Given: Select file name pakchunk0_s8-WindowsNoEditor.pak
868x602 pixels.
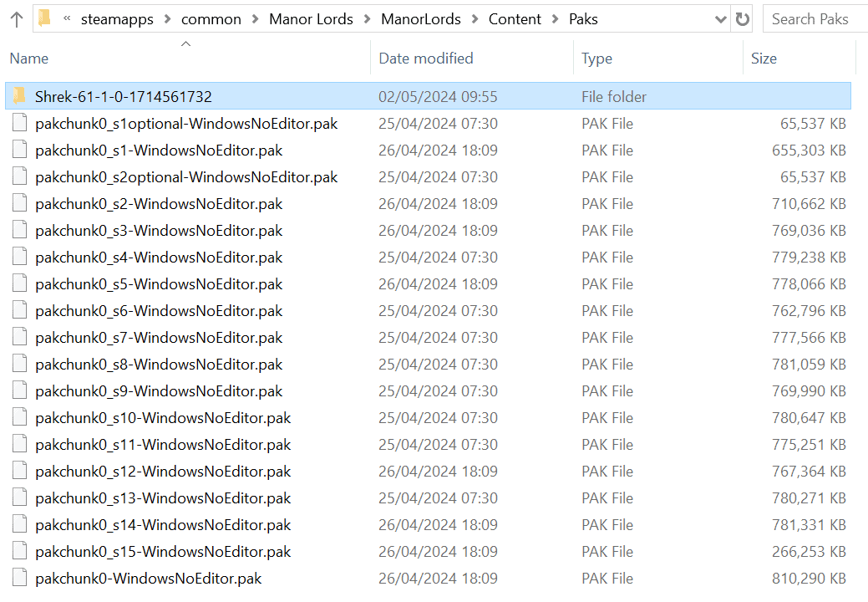Looking at the screenshot, I should point(159,365).
